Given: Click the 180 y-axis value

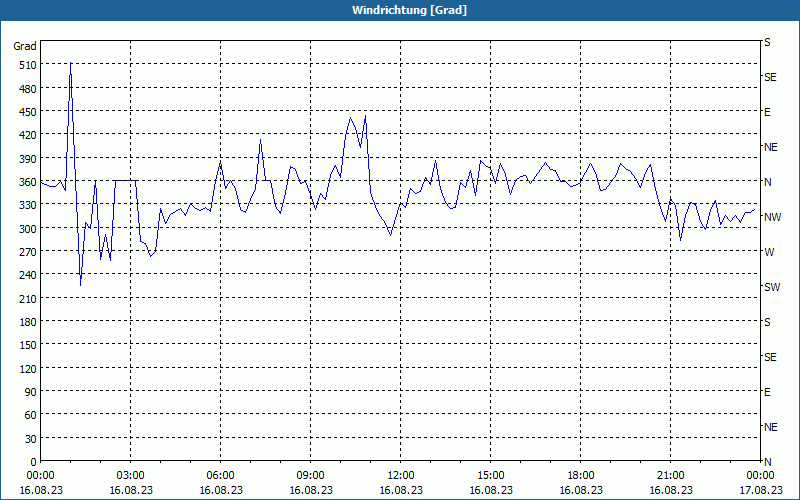Looking at the screenshot, I should point(28,322).
